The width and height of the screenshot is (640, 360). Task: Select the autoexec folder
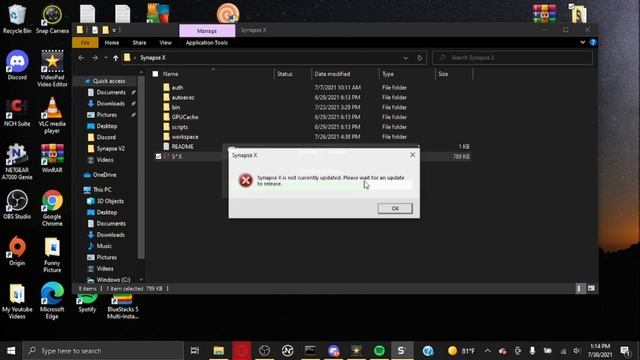pyautogui.click(x=183, y=98)
